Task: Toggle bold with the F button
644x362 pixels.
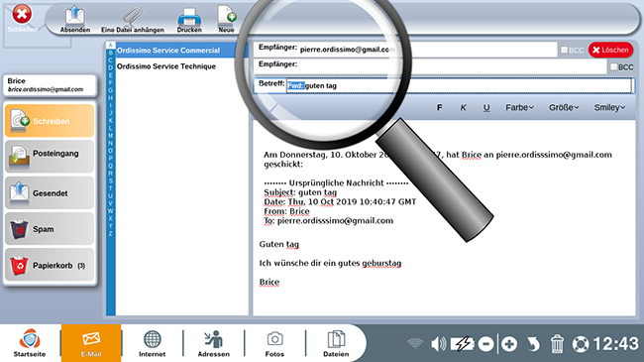Action: [440, 107]
